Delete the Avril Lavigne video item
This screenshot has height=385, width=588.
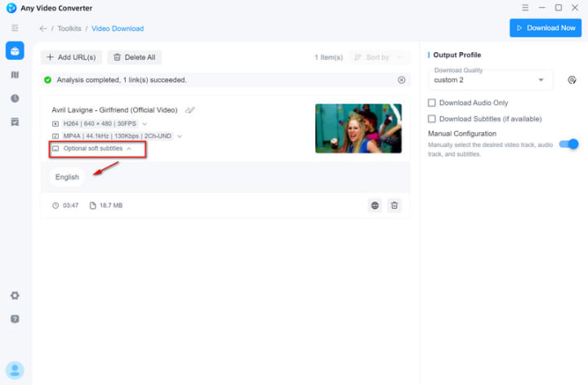(x=394, y=206)
